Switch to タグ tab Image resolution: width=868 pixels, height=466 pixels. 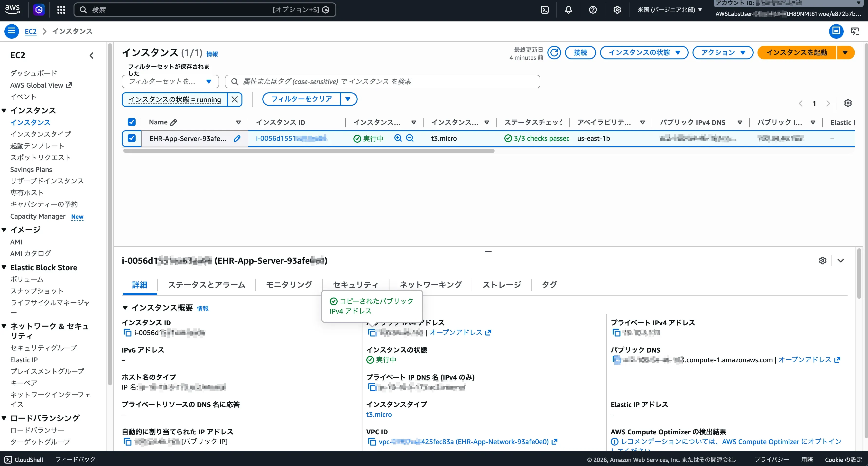tap(549, 285)
